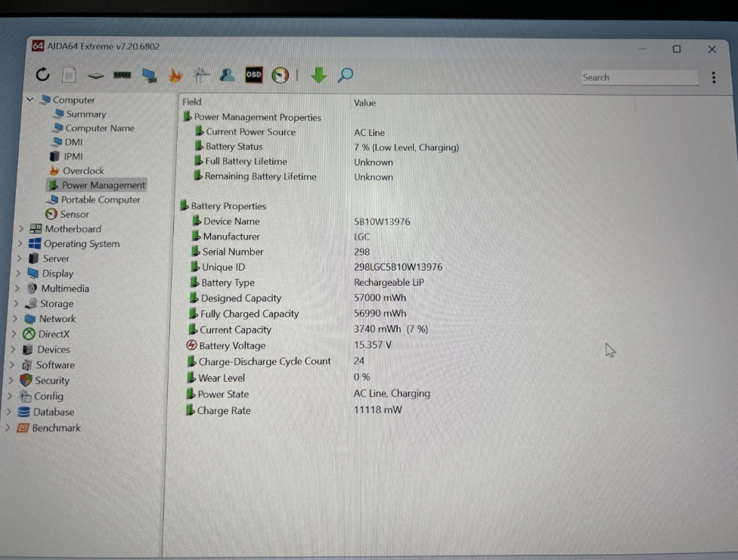Open the magnifier Find icon
The image size is (738, 560).
coord(345,74)
